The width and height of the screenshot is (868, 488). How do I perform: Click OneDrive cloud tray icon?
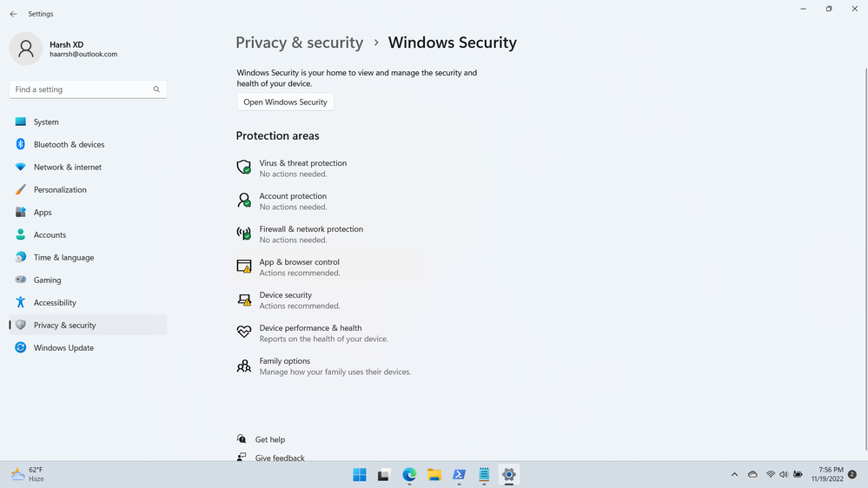tap(752, 474)
